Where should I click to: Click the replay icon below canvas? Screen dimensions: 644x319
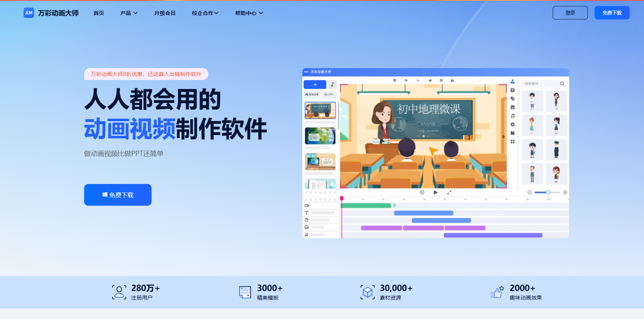click(x=422, y=192)
